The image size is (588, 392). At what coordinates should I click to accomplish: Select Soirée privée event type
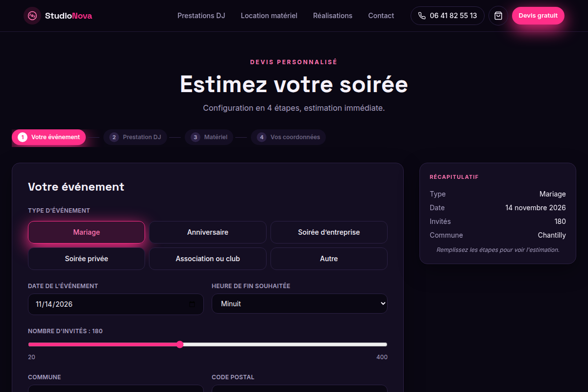point(86,259)
